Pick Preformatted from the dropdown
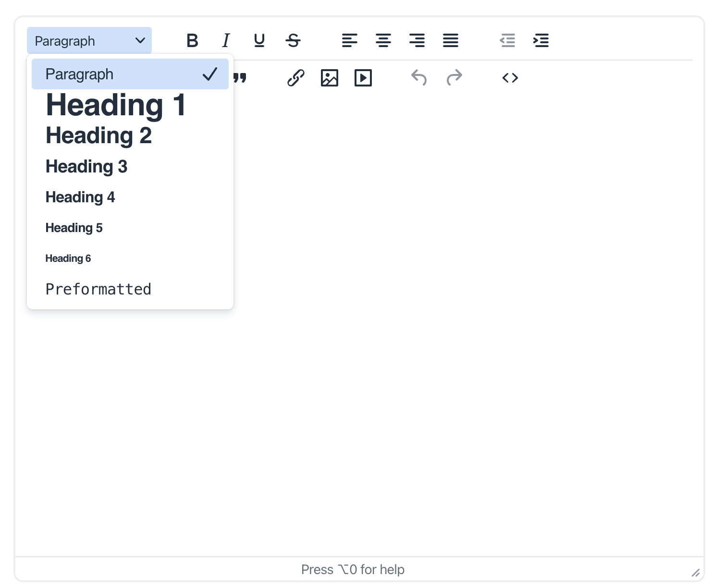 [x=98, y=289]
